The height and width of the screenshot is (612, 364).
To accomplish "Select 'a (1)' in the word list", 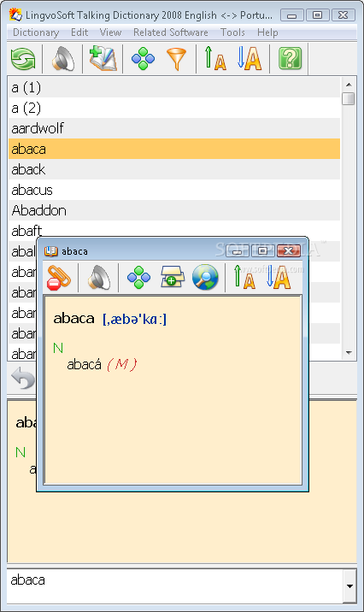I will (174, 87).
